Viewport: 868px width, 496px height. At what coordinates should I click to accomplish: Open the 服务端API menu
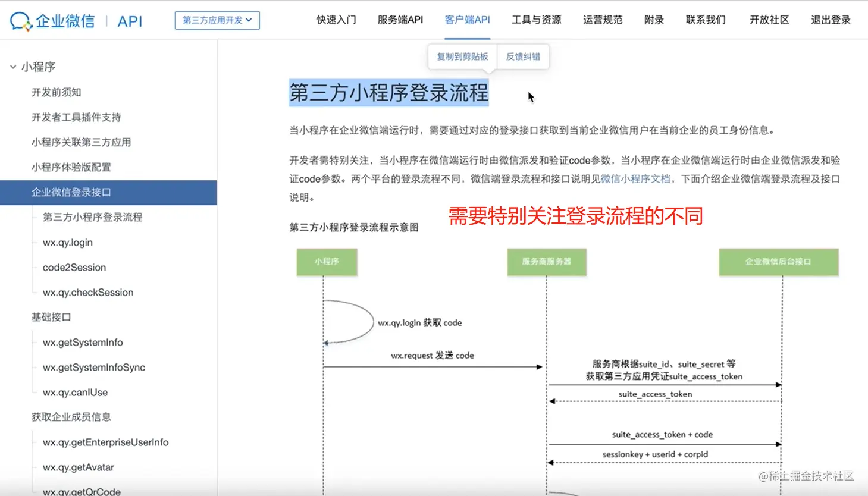pos(400,20)
